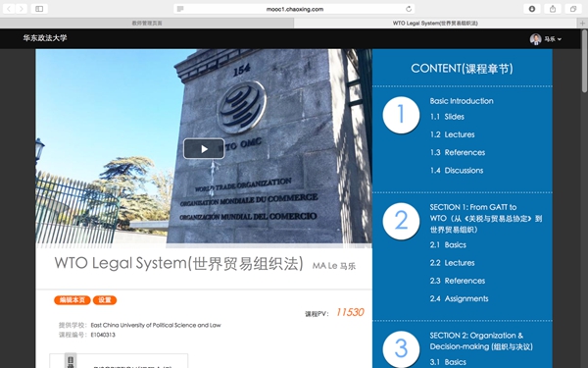The image size is (588, 368).
Task: Open section 2.1 Basics
Action: click(x=448, y=244)
